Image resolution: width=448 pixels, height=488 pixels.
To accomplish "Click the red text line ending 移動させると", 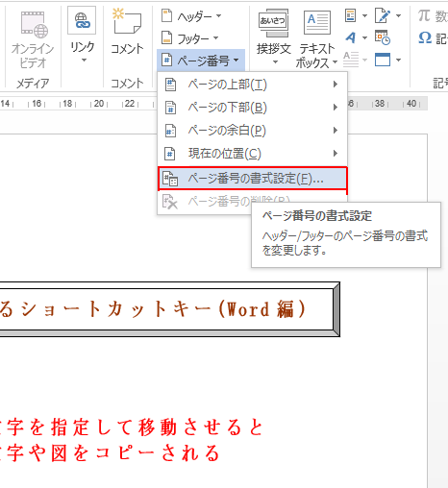I will click(132, 427).
